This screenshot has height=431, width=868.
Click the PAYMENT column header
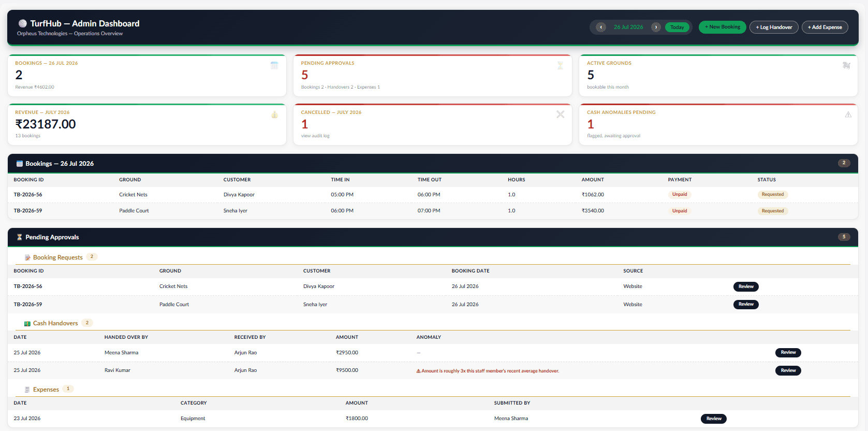[x=680, y=180]
